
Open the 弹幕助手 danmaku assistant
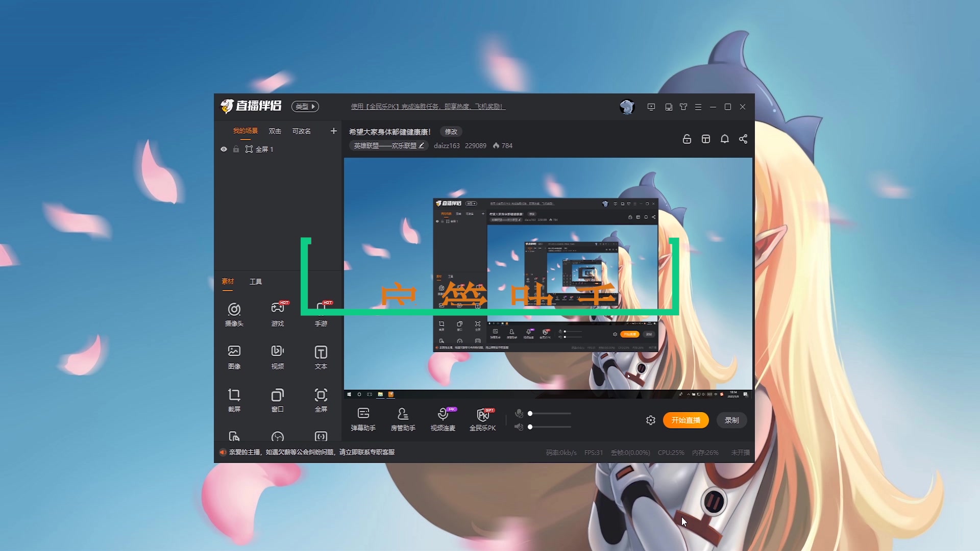click(x=363, y=419)
